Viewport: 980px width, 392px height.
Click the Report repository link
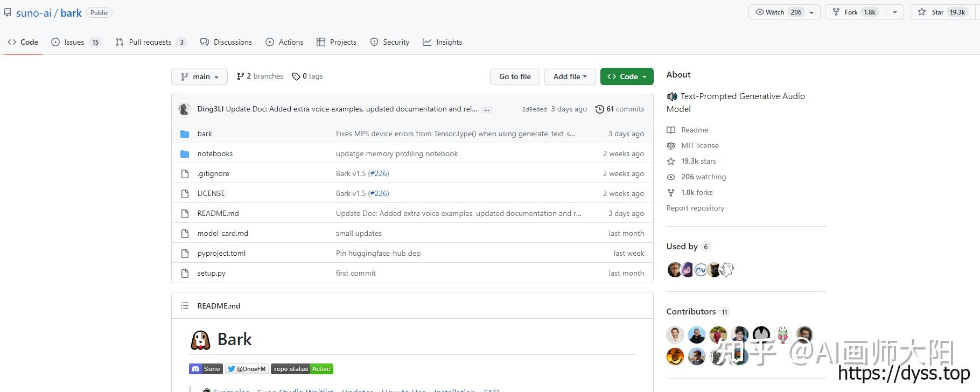[x=695, y=208]
